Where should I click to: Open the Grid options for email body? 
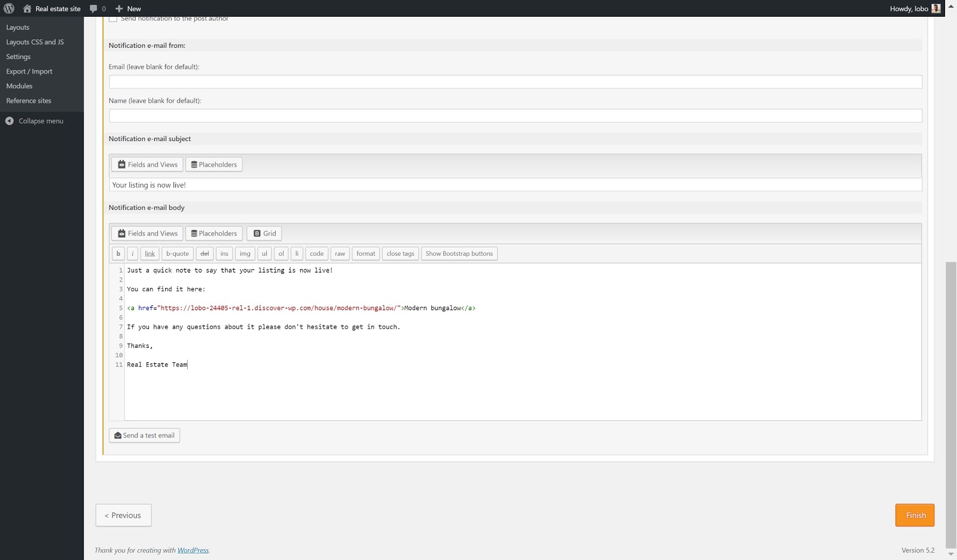pos(264,233)
